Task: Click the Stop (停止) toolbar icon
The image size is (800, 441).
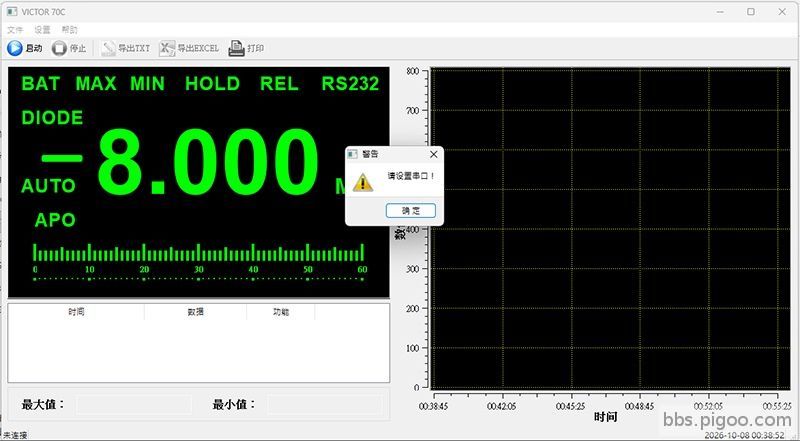Action: [x=59, y=48]
